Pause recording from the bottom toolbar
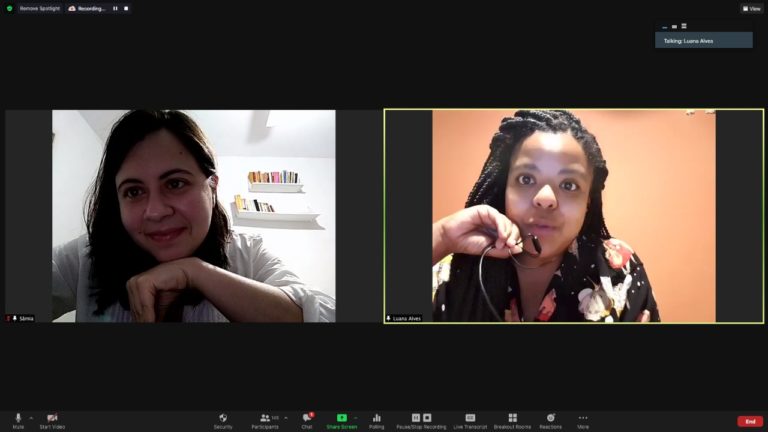The width and height of the screenshot is (768, 432). [416, 417]
